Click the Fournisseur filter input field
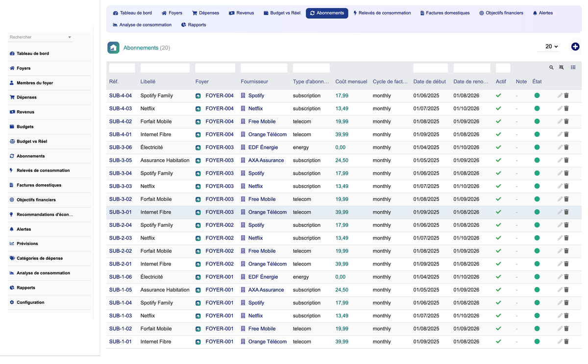The image size is (588, 364). pyautogui.click(x=264, y=68)
